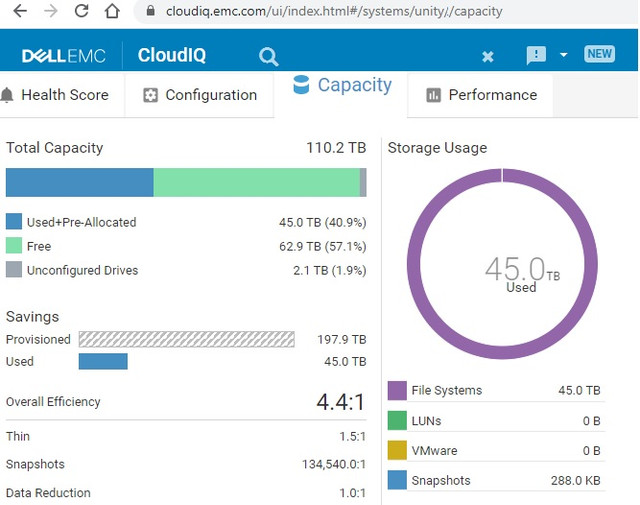The height and width of the screenshot is (505, 640).
Task: Click the Savings heading
Action: (32, 317)
